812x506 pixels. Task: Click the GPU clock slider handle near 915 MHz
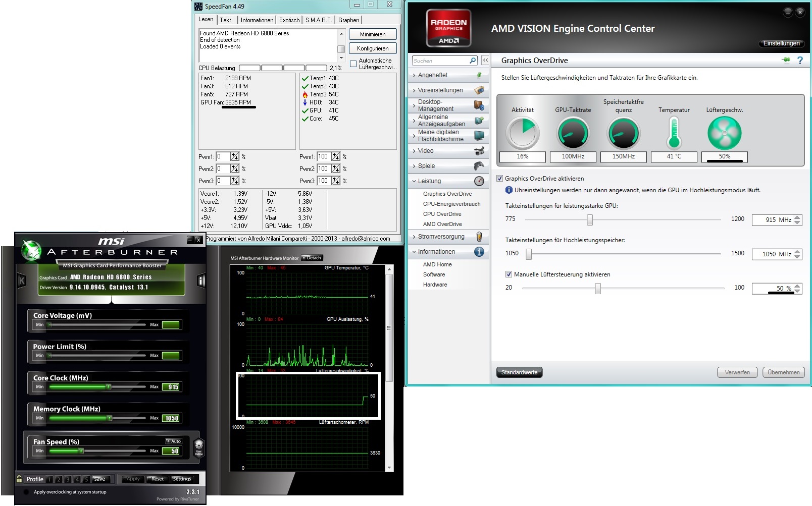click(x=589, y=220)
